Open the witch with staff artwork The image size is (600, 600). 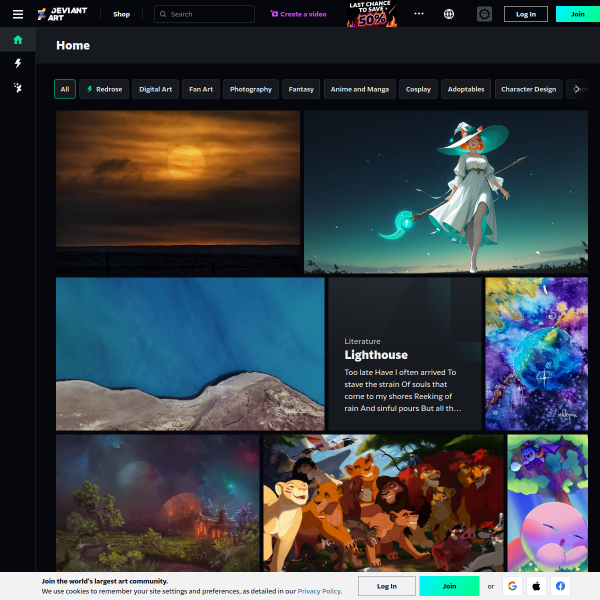click(x=446, y=192)
